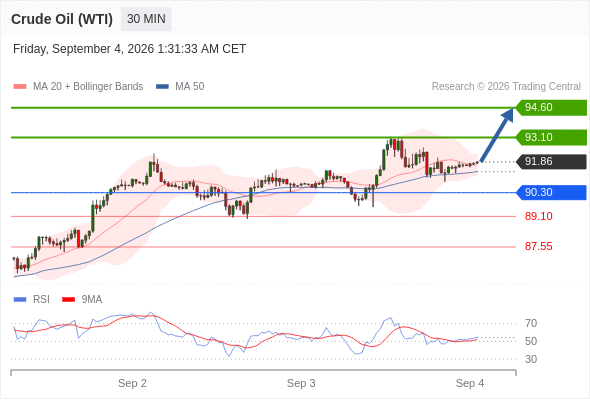
Task: Click the Crude Oil (WTI) title
Action: [x=62, y=19]
